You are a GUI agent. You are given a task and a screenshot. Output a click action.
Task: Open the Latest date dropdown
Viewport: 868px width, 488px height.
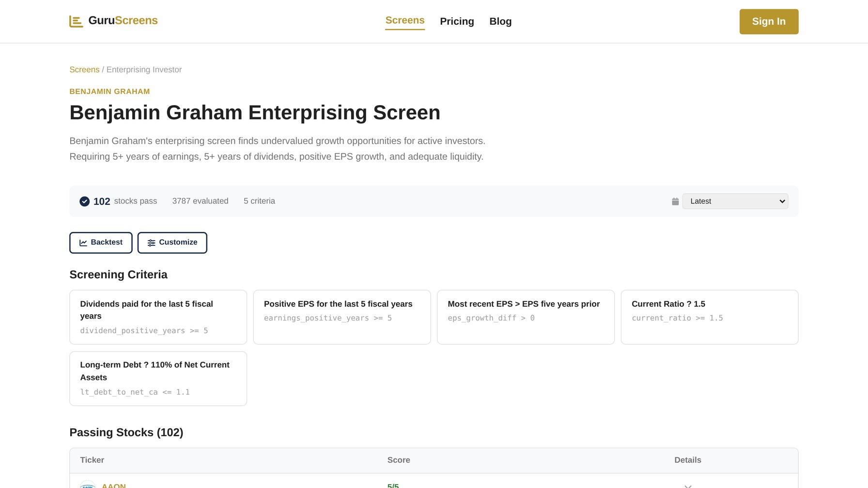[735, 201]
